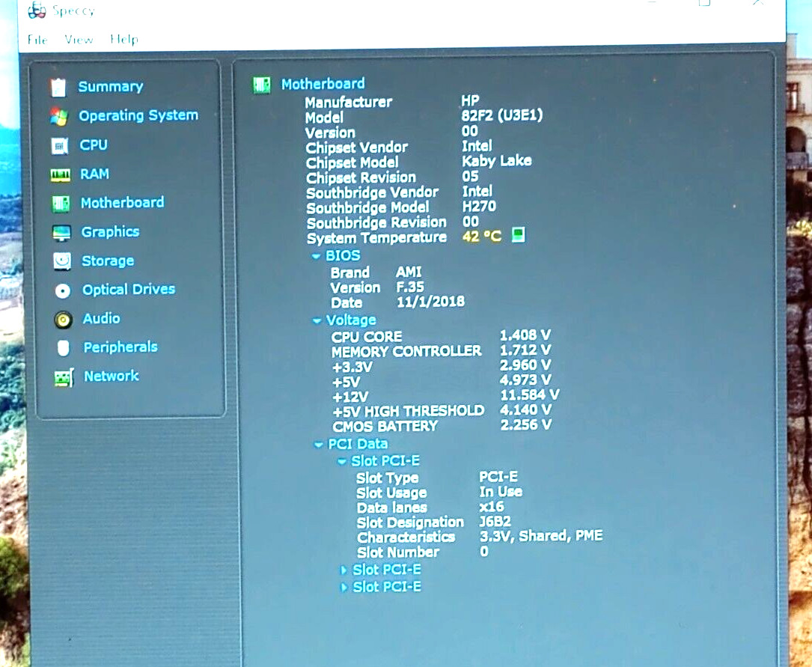The height and width of the screenshot is (667, 812).
Task: Click the Motherboard heading in main panel
Action: pos(323,83)
